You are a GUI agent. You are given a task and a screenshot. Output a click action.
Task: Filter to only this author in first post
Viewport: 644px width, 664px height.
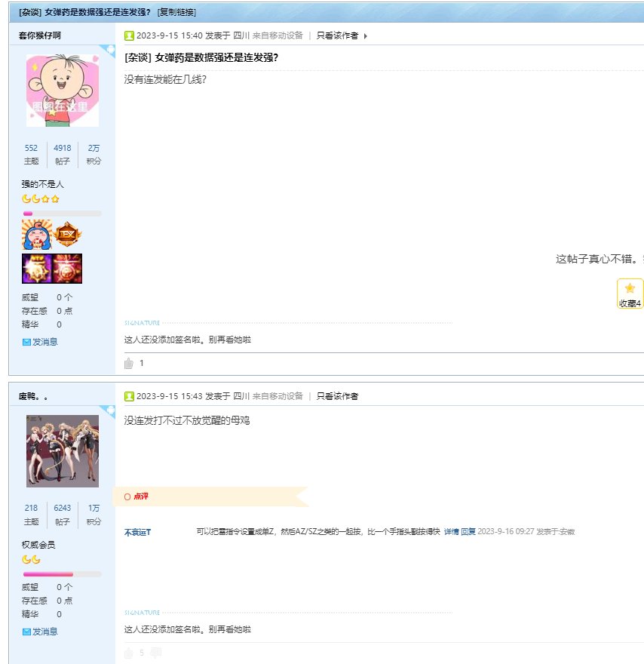click(x=337, y=35)
